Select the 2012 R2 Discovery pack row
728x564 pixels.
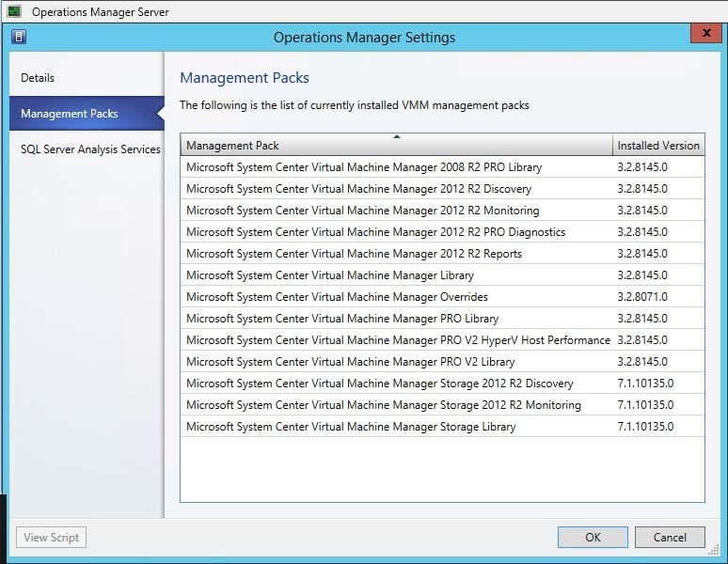tap(442, 189)
